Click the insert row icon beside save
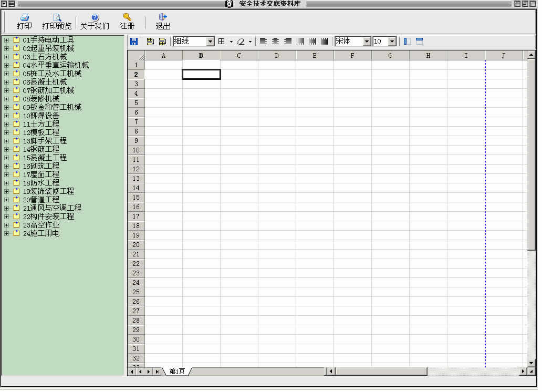This screenshot has width=542, height=392. click(x=150, y=42)
